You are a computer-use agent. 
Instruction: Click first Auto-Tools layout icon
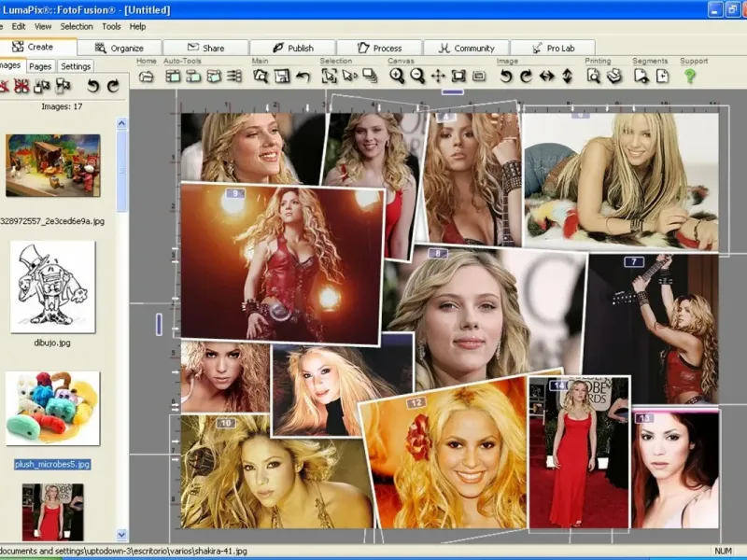coord(173,77)
